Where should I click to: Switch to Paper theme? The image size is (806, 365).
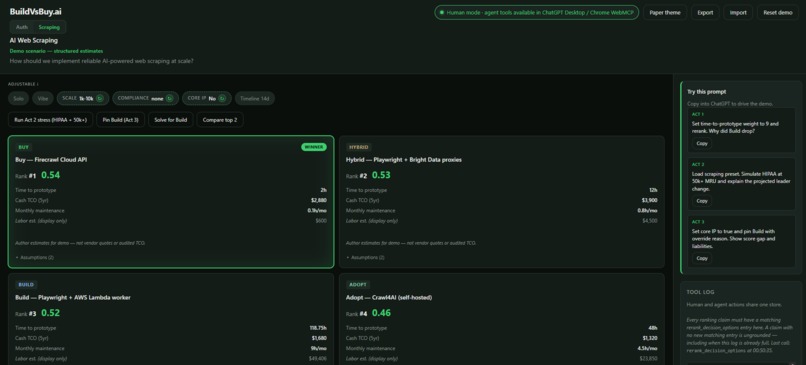(665, 12)
